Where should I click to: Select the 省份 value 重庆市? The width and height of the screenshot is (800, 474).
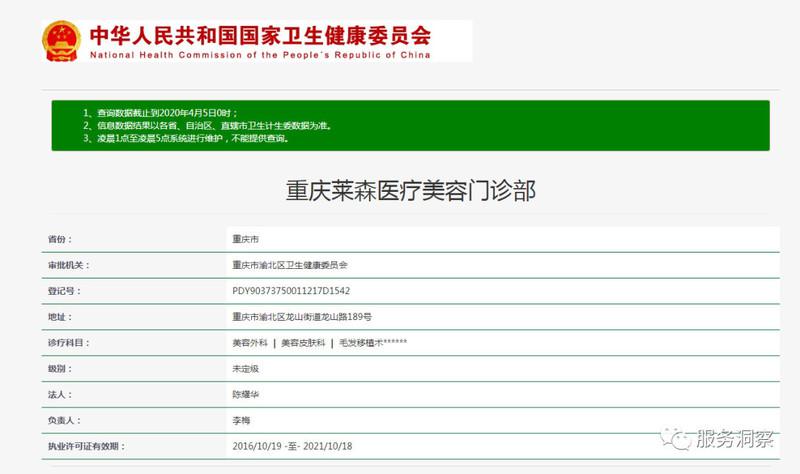pyautogui.click(x=245, y=240)
